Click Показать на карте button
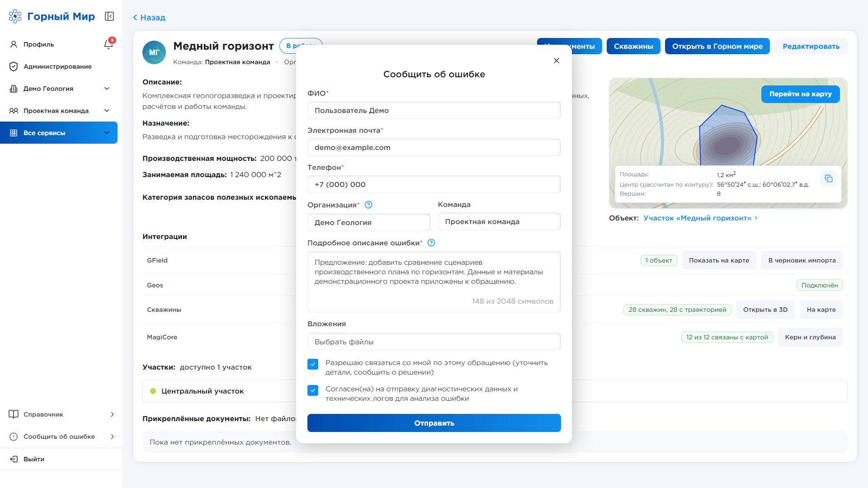The image size is (868, 488). [719, 260]
